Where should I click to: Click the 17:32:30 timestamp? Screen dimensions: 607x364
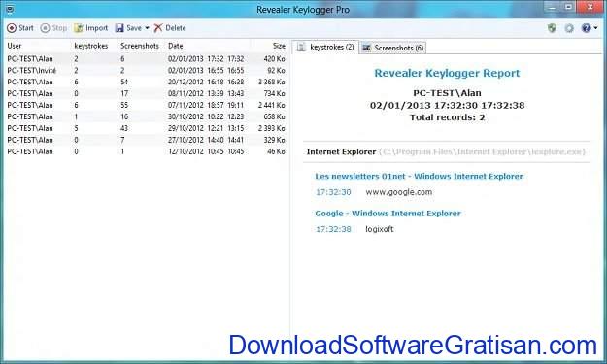(x=333, y=192)
